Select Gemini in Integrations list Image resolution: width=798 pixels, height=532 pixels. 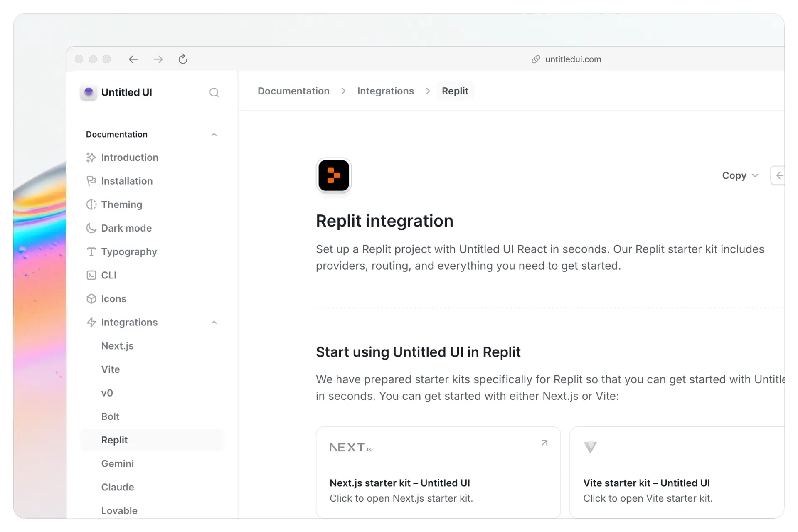pos(117,463)
